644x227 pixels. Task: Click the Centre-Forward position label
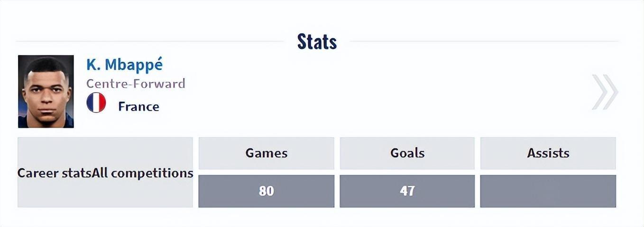(136, 84)
